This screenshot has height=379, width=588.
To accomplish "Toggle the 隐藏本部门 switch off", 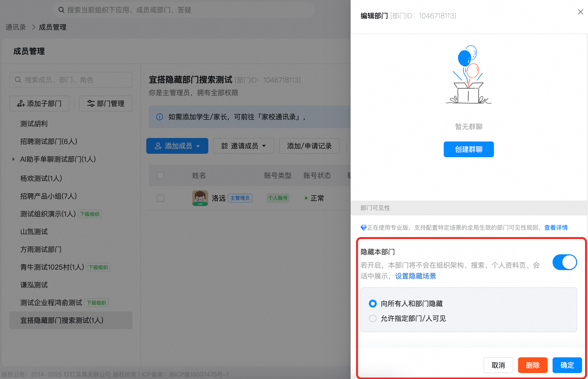I will (x=564, y=262).
